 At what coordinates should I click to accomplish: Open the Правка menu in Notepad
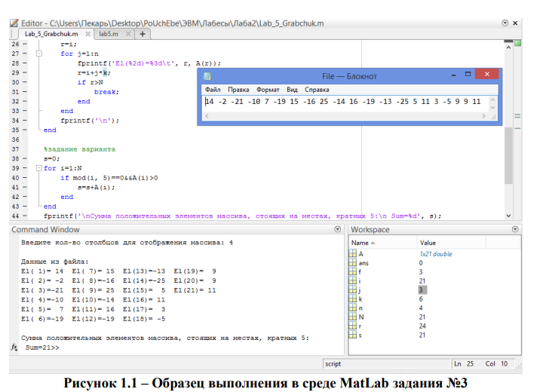(238, 89)
